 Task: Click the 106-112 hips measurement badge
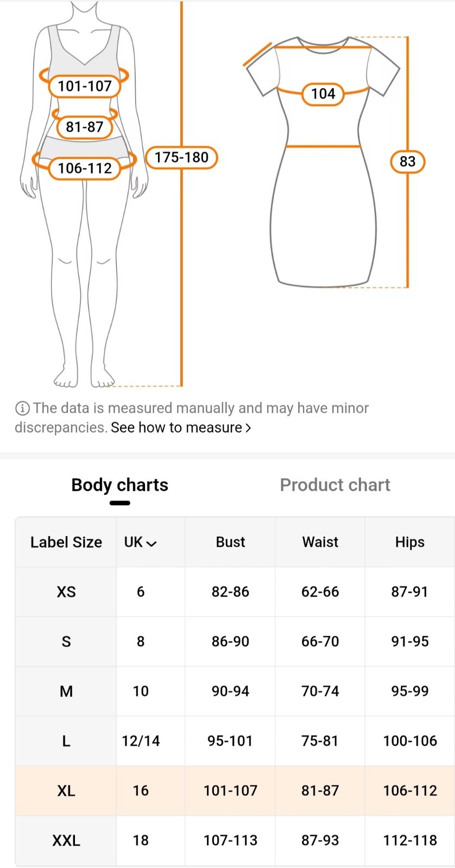tap(85, 168)
